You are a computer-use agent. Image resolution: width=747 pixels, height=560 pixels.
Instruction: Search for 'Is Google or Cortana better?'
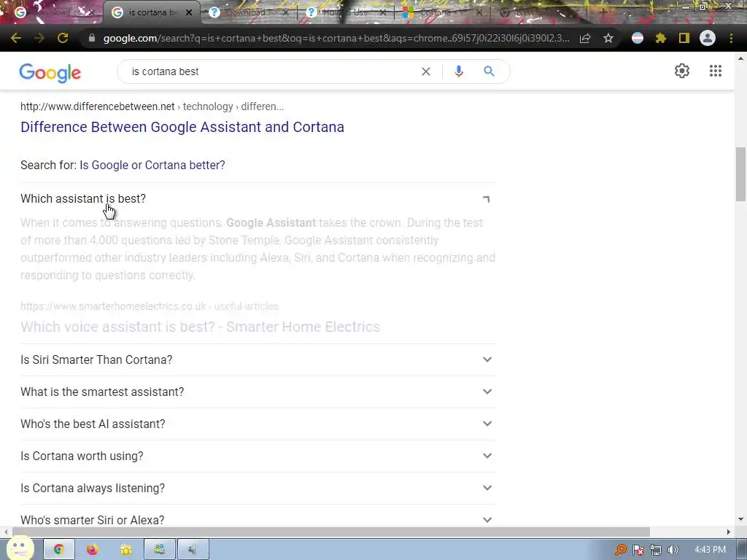152,166
